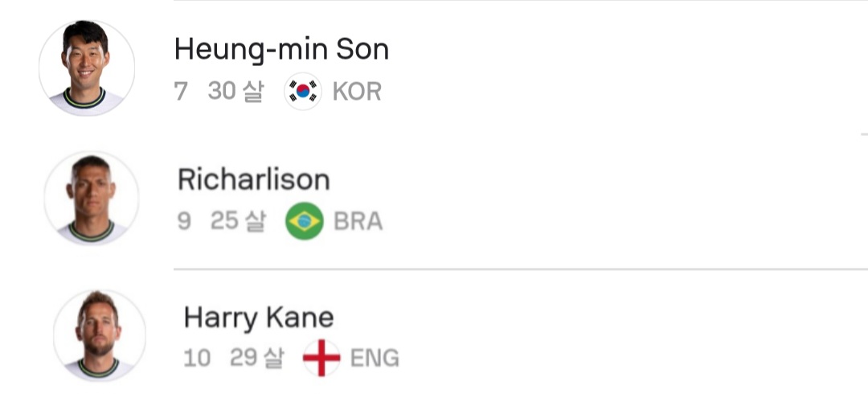Click the ENG country code
Viewport: 868px width, 394px height.
point(375,358)
